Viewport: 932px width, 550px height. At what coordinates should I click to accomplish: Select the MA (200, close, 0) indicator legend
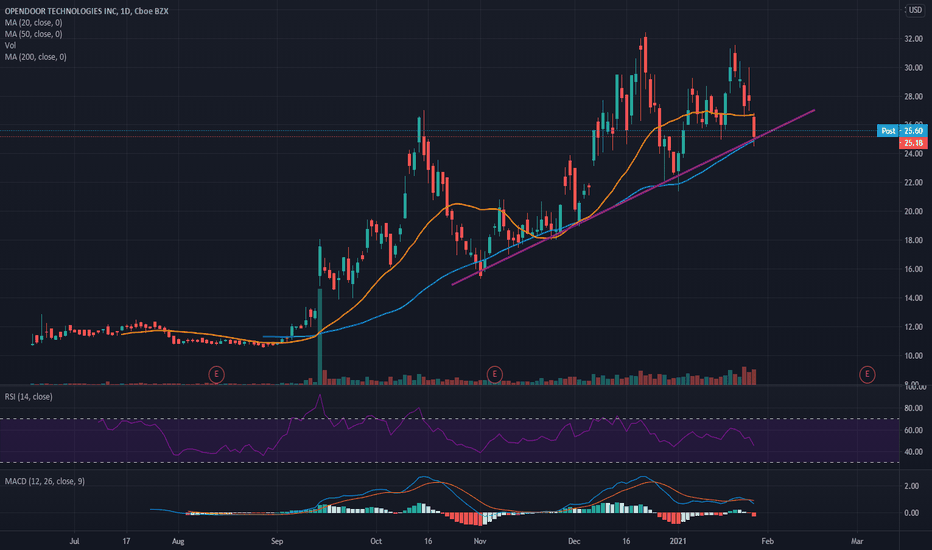coord(36,57)
